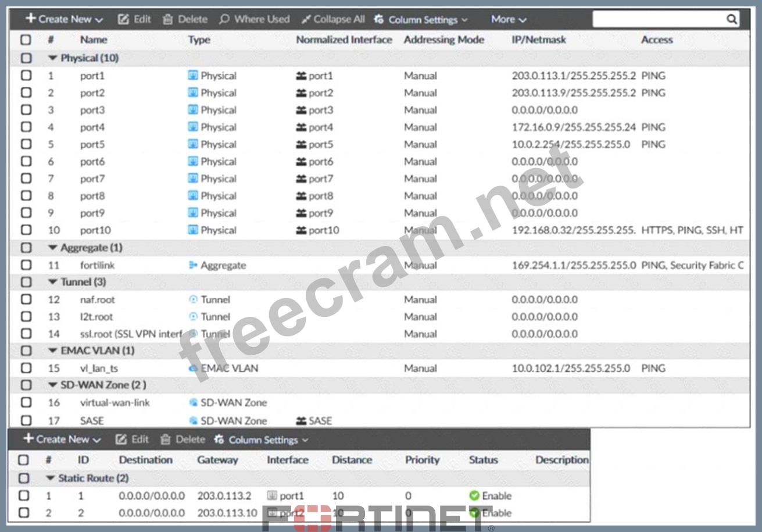
Task: Open Create New menu in interface toolbar
Action: pos(64,19)
